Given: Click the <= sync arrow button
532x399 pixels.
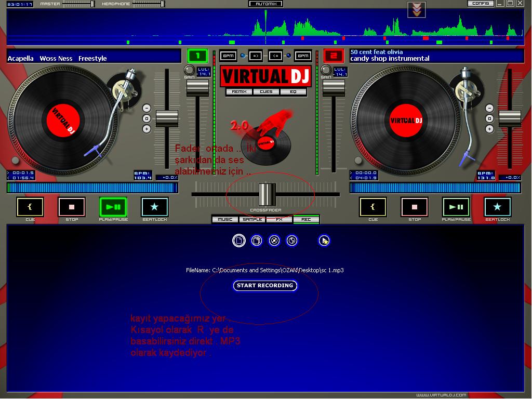Looking at the screenshot, I should coord(275,56).
